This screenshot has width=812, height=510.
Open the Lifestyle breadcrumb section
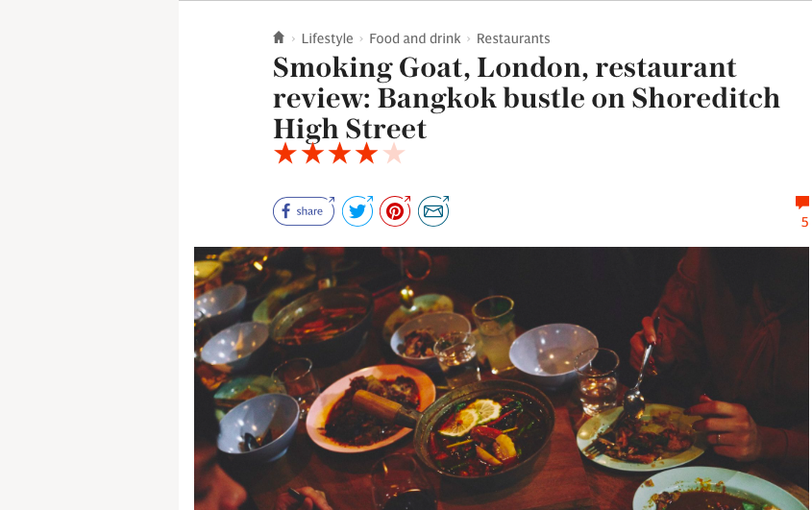point(328,38)
